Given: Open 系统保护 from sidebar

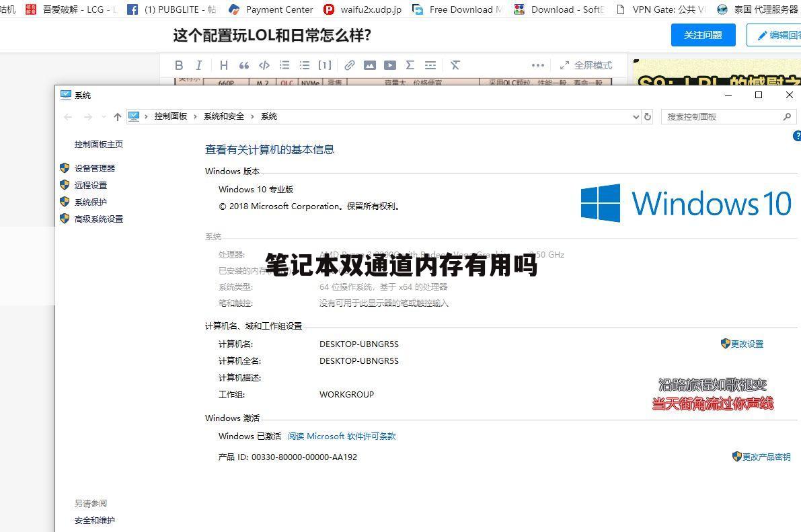Looking at the screenshot, I should coord(90,202).
